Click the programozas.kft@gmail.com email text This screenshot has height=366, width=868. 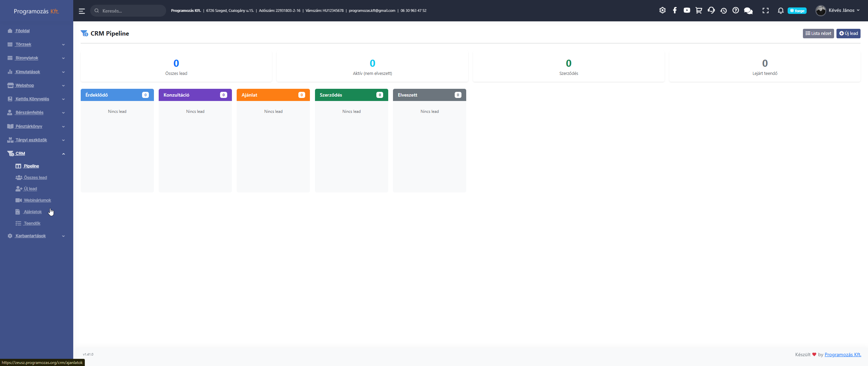[372, 11]
